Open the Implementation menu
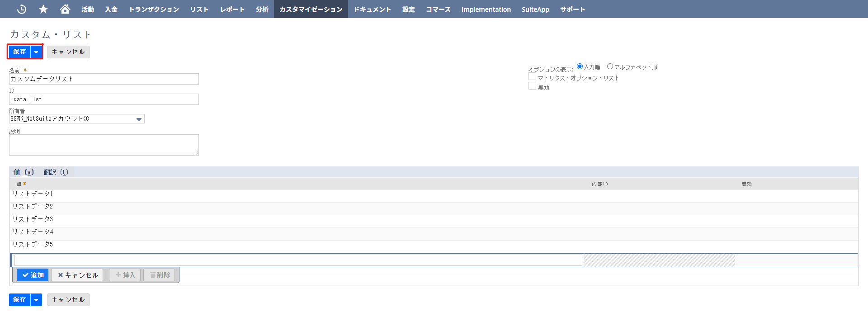Screen dimensions: 868x317 pyautogui.click(x=486, y=9)
